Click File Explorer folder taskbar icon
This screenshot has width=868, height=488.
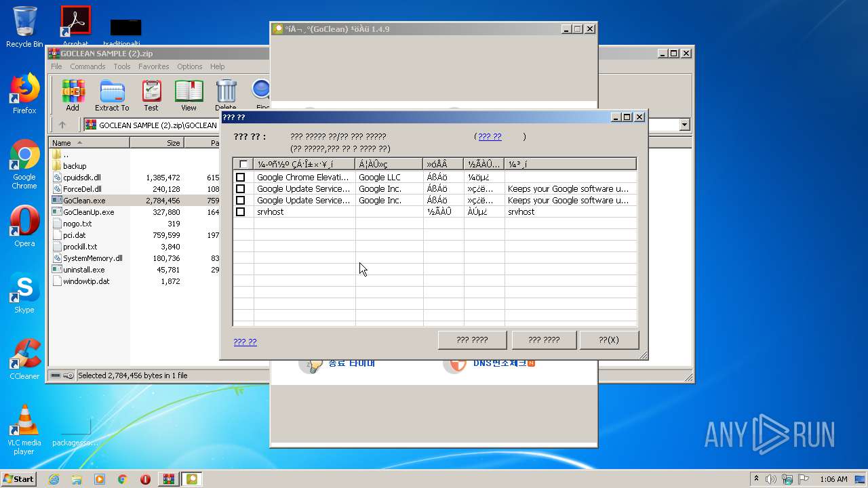77,479
